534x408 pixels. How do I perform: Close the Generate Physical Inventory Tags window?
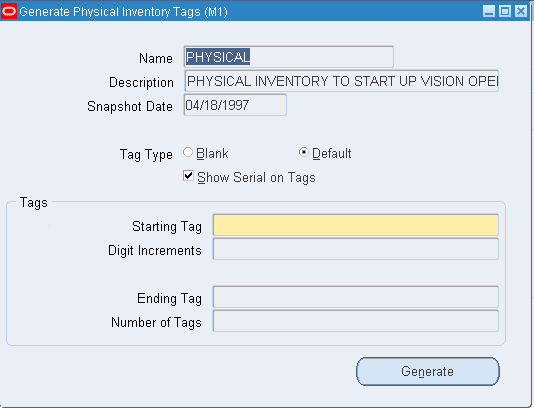point(521,11)
